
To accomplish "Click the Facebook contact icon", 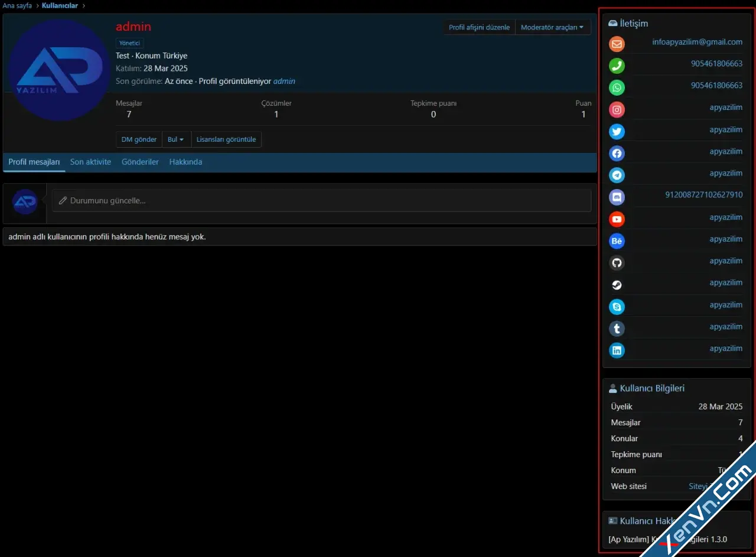I will 617,153.
